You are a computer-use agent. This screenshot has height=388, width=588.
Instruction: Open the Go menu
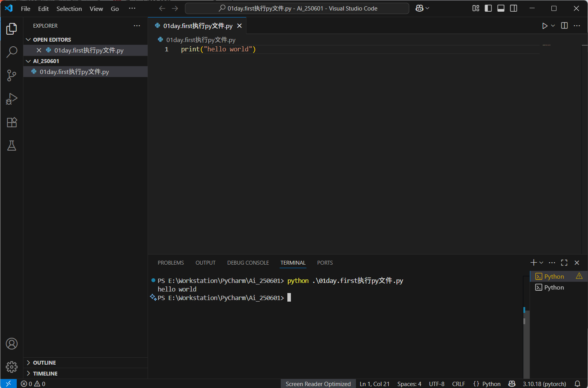pos(115,9)
